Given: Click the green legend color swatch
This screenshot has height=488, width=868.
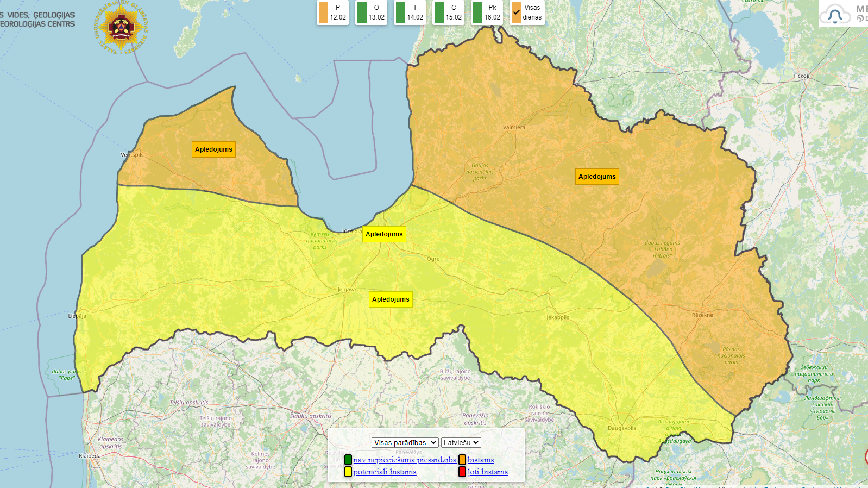Looking at the screenshot, I should click(348, 460).
